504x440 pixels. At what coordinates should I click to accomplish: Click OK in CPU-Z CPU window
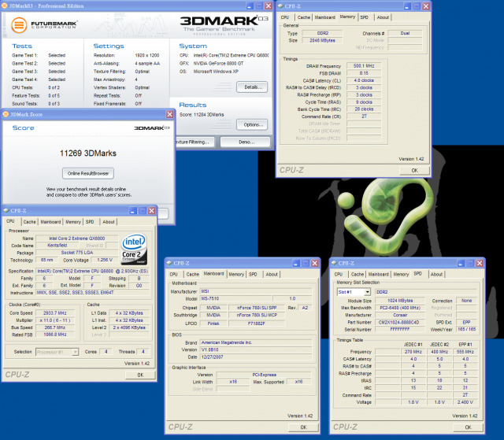(x=140, y=375)
